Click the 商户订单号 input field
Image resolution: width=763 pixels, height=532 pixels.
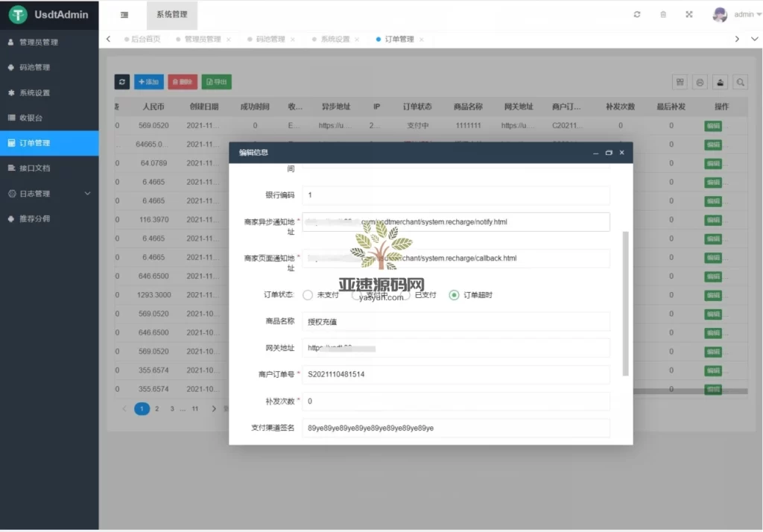[x=455, y=375]
